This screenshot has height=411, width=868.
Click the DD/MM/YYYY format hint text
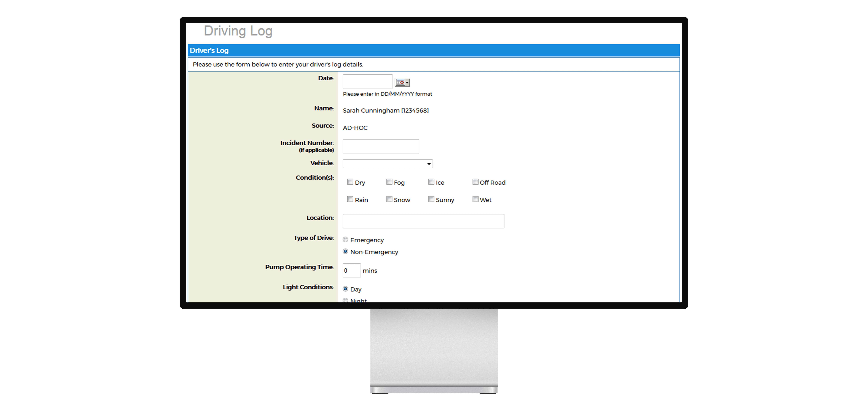pyautogui.click(x=387, y=94)
